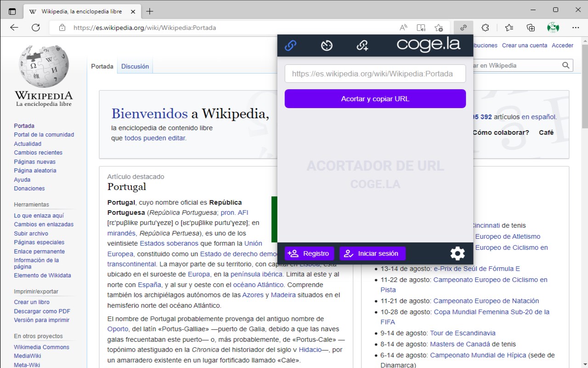The image size is (588, 368).
Task: Click the Registro button
Action: coord(309,253)
